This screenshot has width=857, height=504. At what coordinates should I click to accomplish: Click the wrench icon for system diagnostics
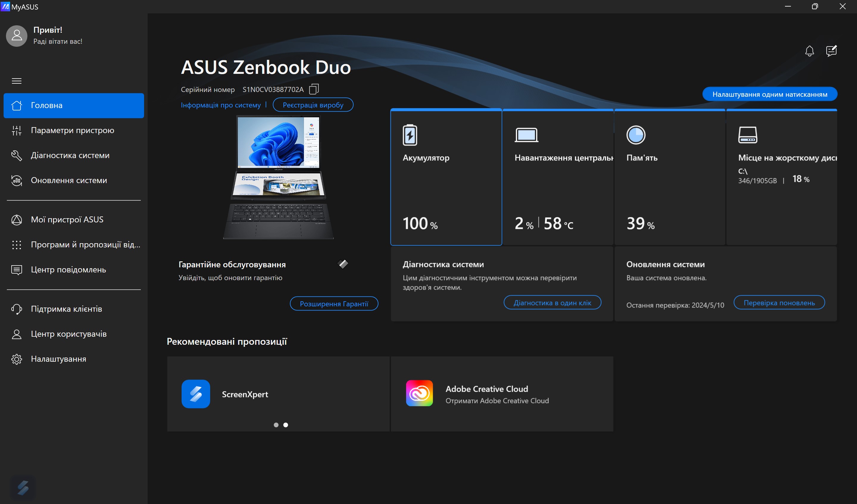pos(17,155)
